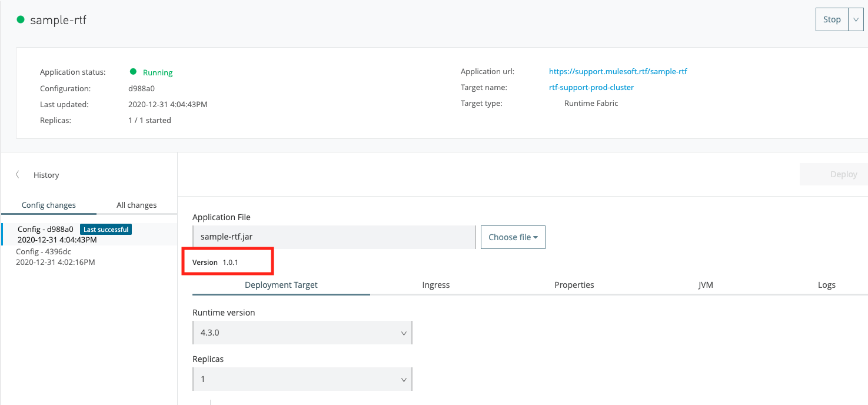Viewport: 868px width, 405px height.
Task: Open the Stop button dropdown arrow
Action: point(856,19)
